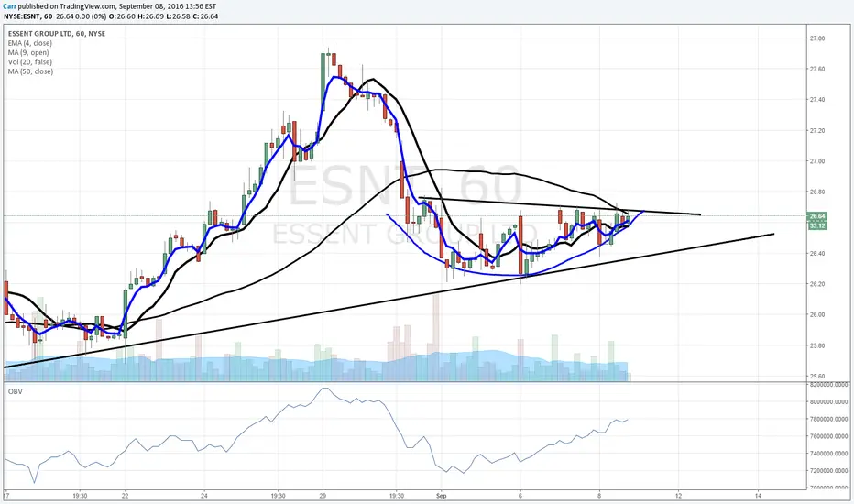The height and width of the screenshot is (504, 854).
Task: Click the 26.00 price axis label
Action: point(817,315)
